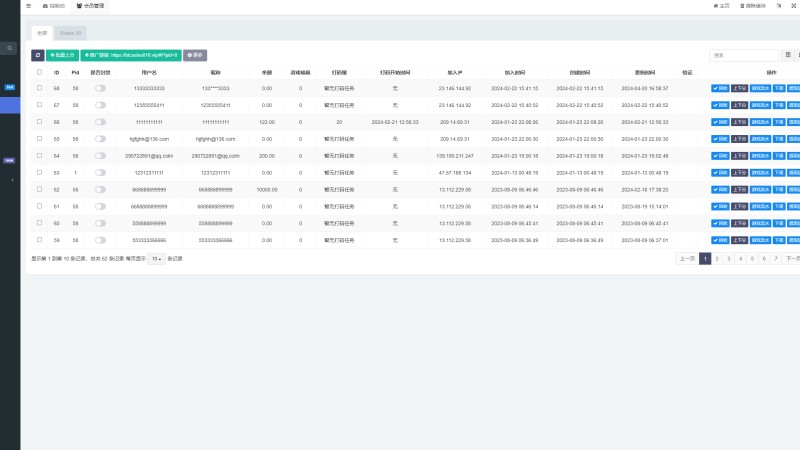This screenshot has width=800, height=450.
Task: Click the language switch icon in top bar
Action: coord(779,6)
